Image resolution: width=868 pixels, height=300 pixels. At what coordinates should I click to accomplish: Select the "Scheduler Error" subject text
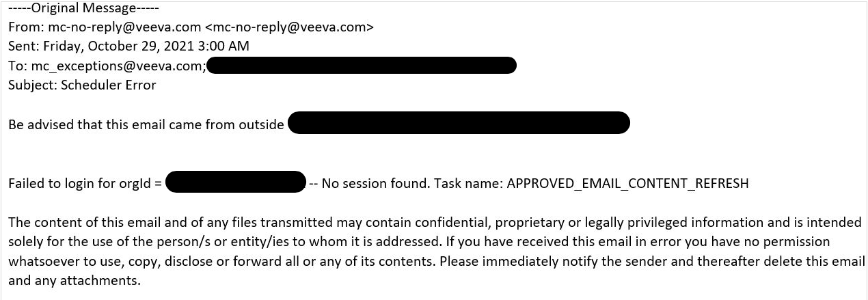click(x=108, y=85)
